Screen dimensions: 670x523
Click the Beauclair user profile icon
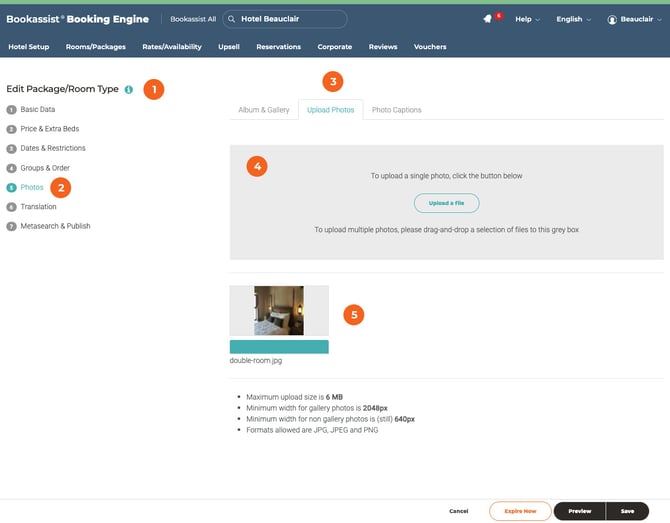(x=612, y=19)
